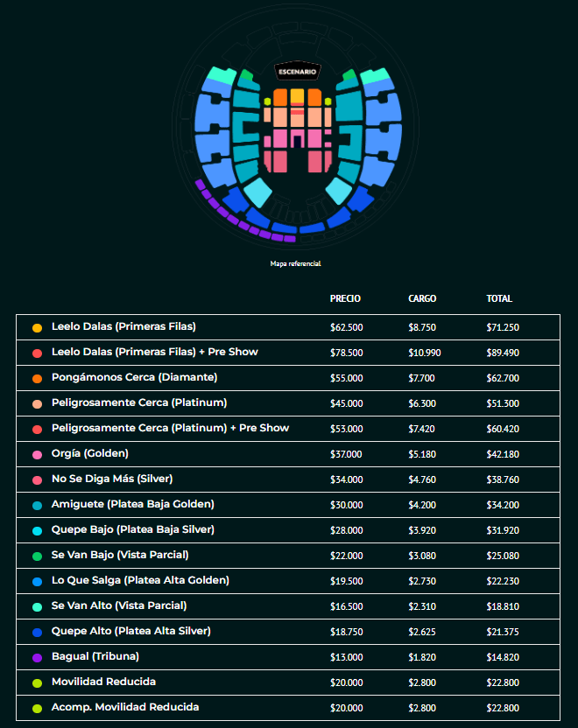Click the Mapa referencial caption

pyautogui.click(x=296, y=263)
